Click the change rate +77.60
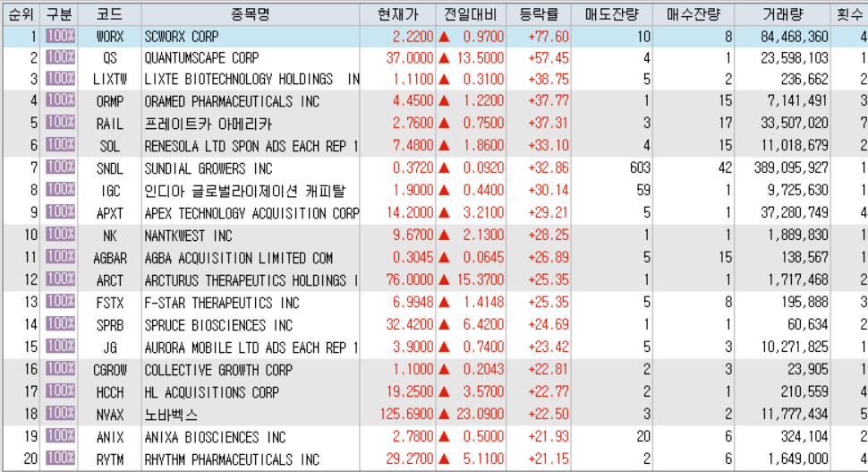868x472 pixels. 548,37
